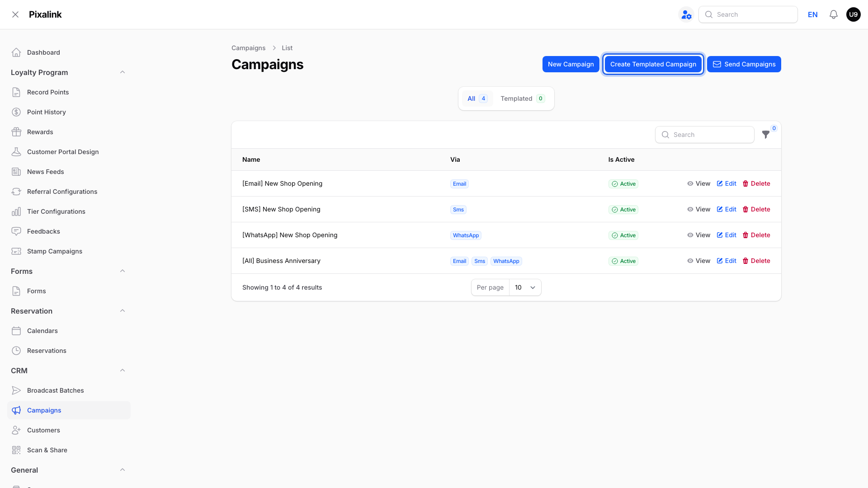The width and height of the screenshot is (868, 488).
Task: Click the List breadcrumb text
Action: 287,48
